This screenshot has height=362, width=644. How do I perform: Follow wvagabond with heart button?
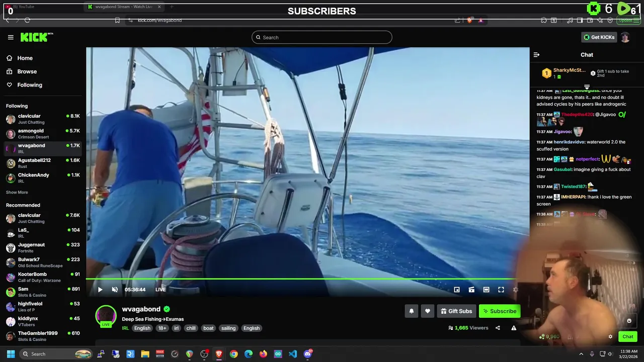pos(428,311)
